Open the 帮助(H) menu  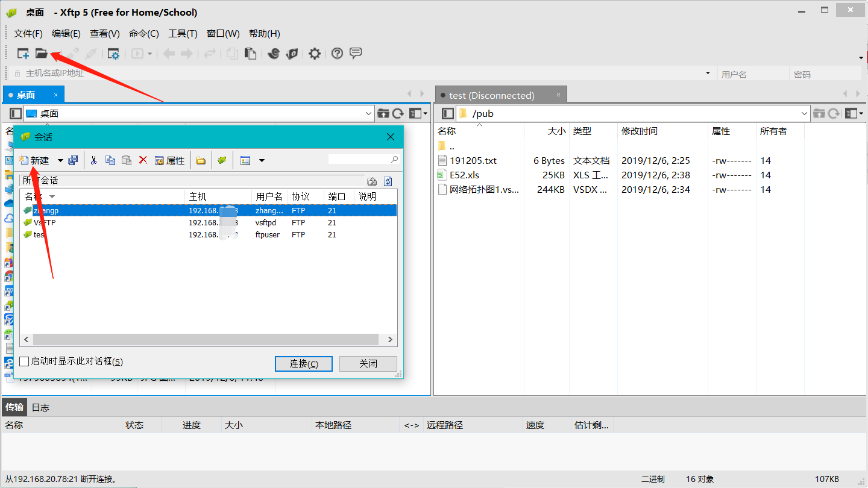[265, 34]
